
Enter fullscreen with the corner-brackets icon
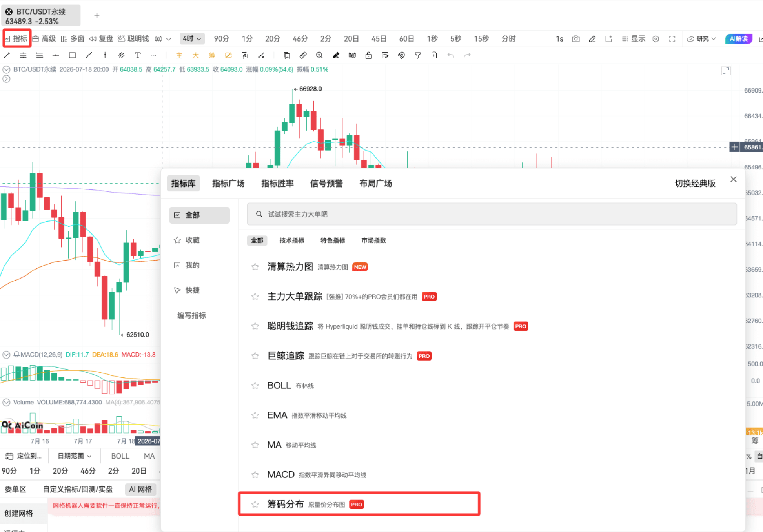[672, 39]
